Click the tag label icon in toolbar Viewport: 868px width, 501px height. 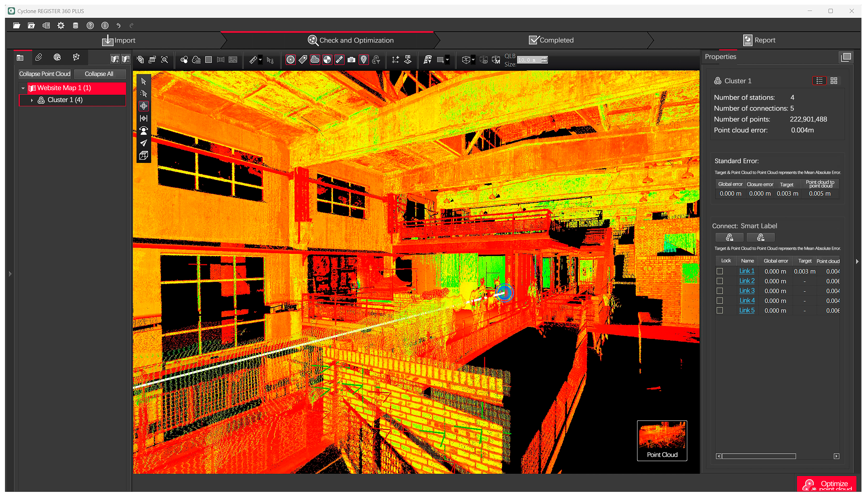click(303, 60)
